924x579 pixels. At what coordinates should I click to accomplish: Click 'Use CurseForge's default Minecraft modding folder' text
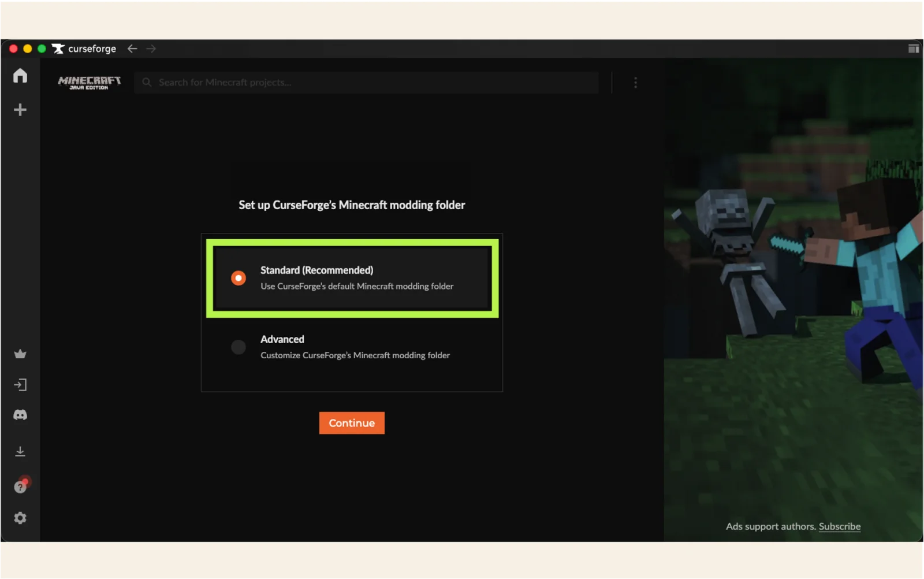tap(357, 286)
